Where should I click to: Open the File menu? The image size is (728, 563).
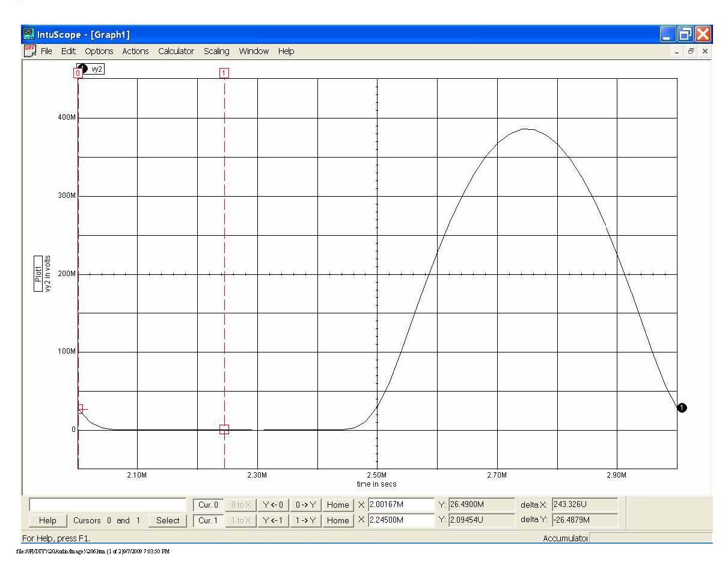46,51
